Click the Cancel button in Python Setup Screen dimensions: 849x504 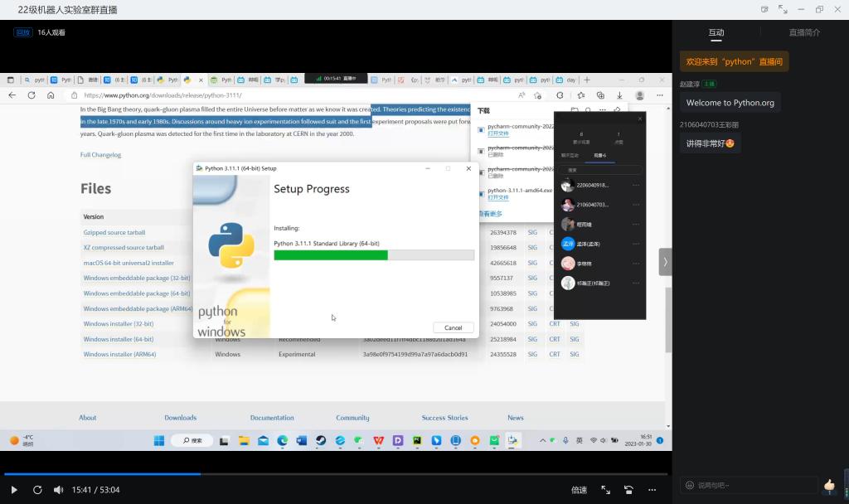(453, 327)
